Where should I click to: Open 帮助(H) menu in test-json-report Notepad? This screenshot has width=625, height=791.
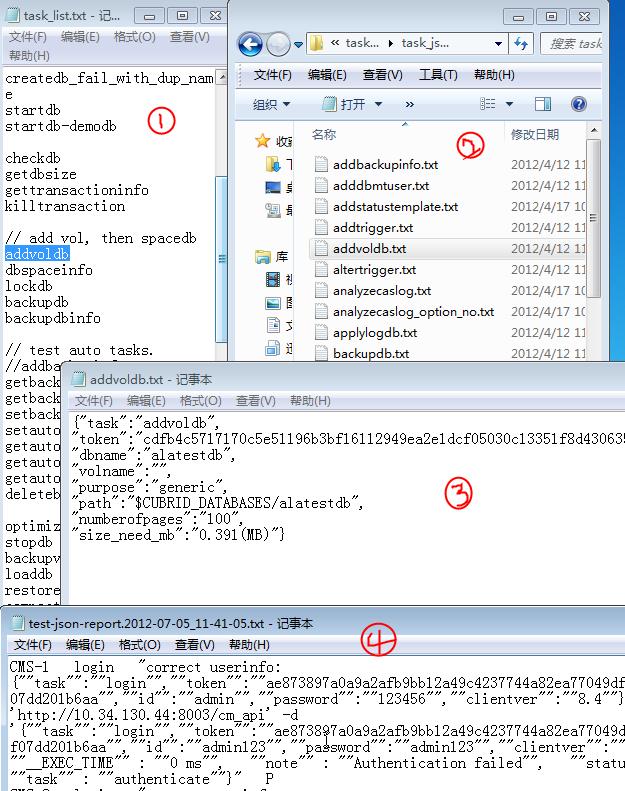coord(249,645)
